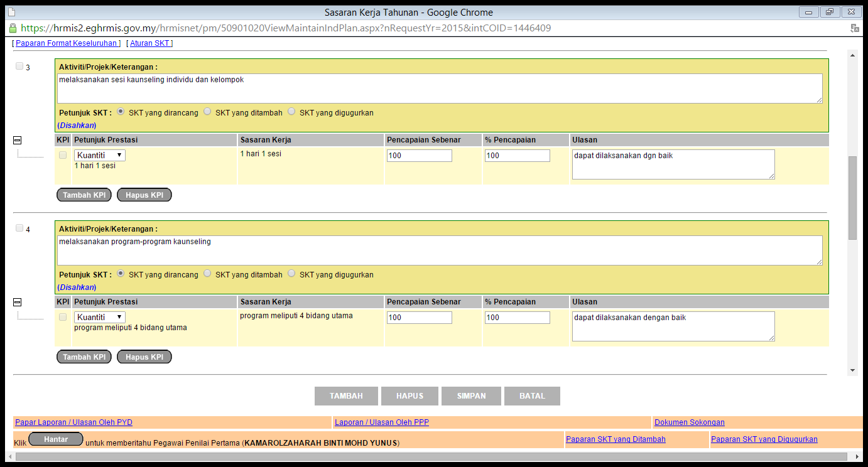Viewport: 868px width, 467px height.
Task: Click 'Ulasan' column header in activity 4 table
Action: pos(585,302)
